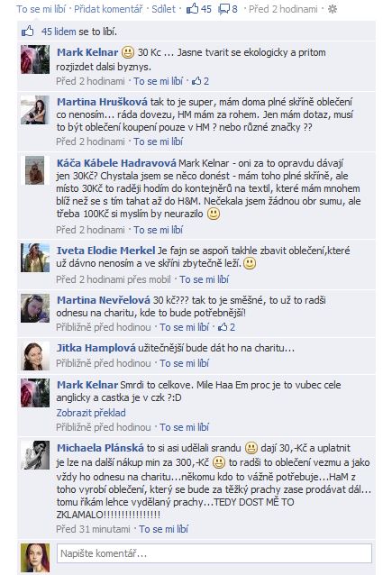
Task: Click 'Zobrazit překlad' under Mark Kelnar's comment
Action: 91,413
